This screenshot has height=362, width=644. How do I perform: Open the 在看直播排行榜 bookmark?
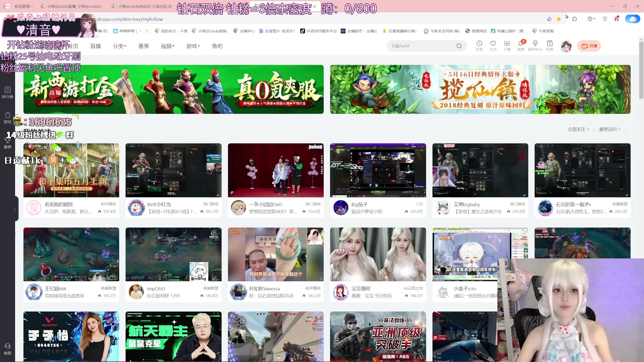tap(400, 31)
